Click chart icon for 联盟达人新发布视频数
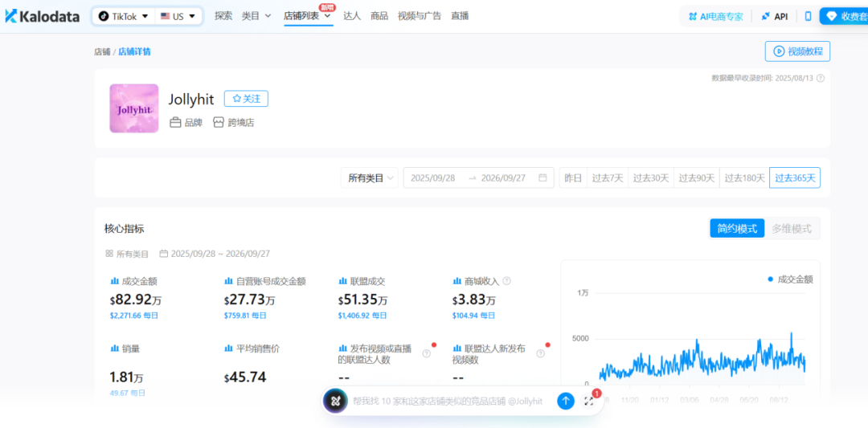 tap(457, 349)
